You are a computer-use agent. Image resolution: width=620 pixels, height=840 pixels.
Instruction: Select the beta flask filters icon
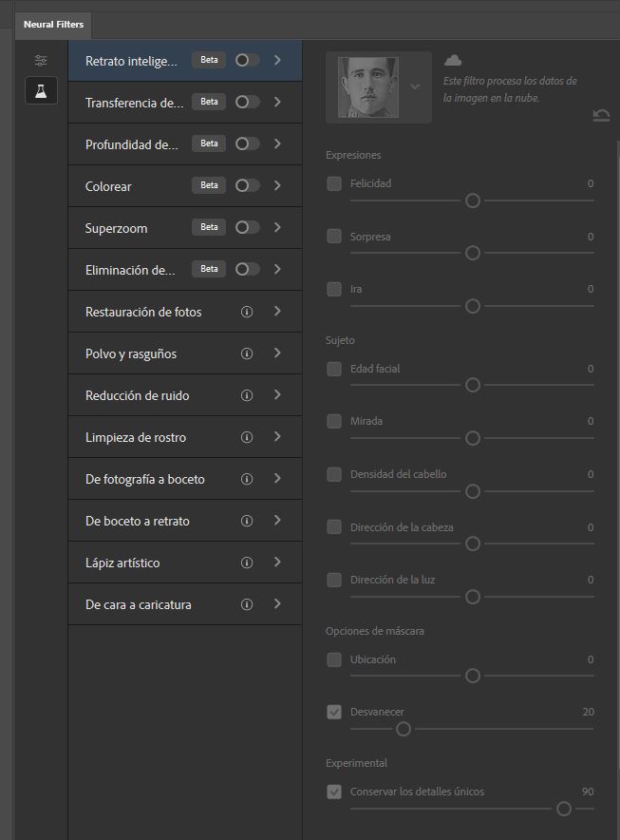41,90
